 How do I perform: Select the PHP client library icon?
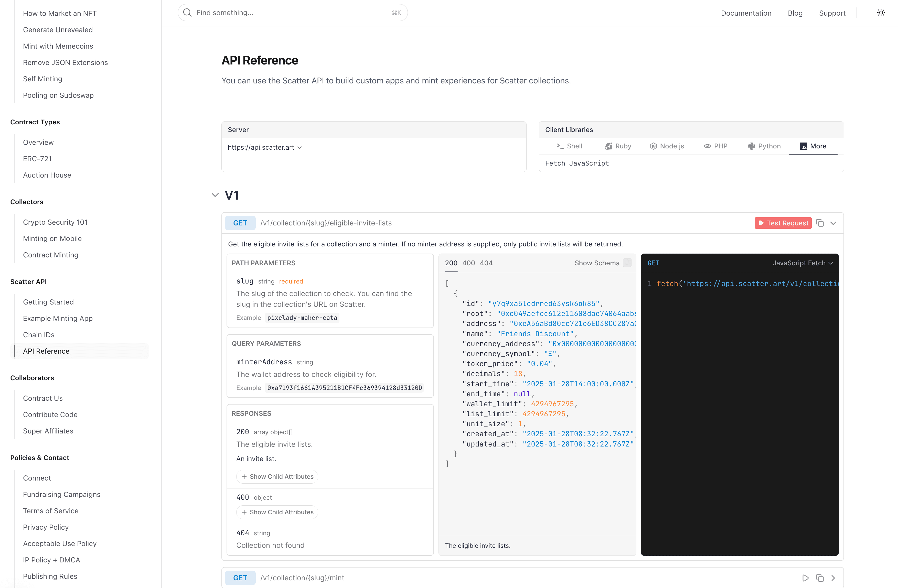point(708,146)
